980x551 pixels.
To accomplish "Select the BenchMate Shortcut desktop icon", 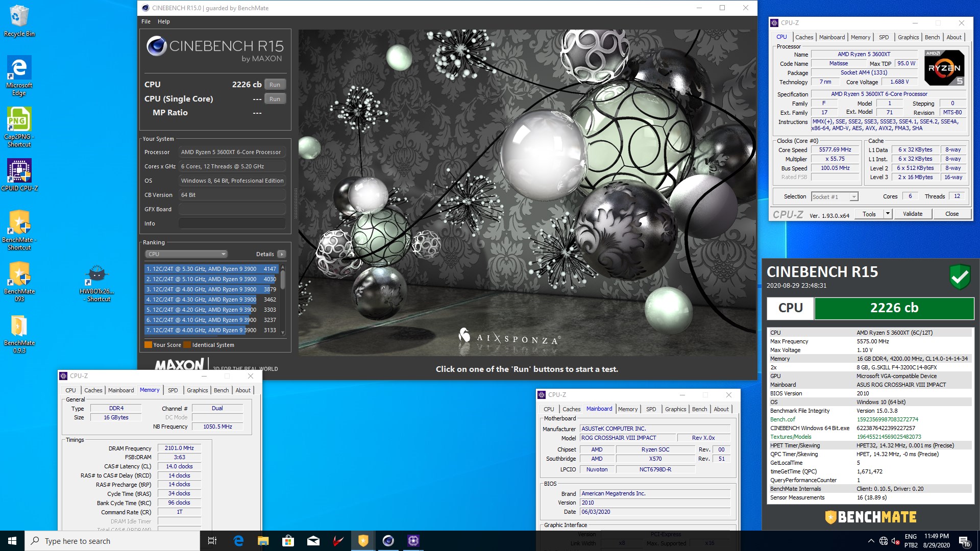I will [19, 230].
